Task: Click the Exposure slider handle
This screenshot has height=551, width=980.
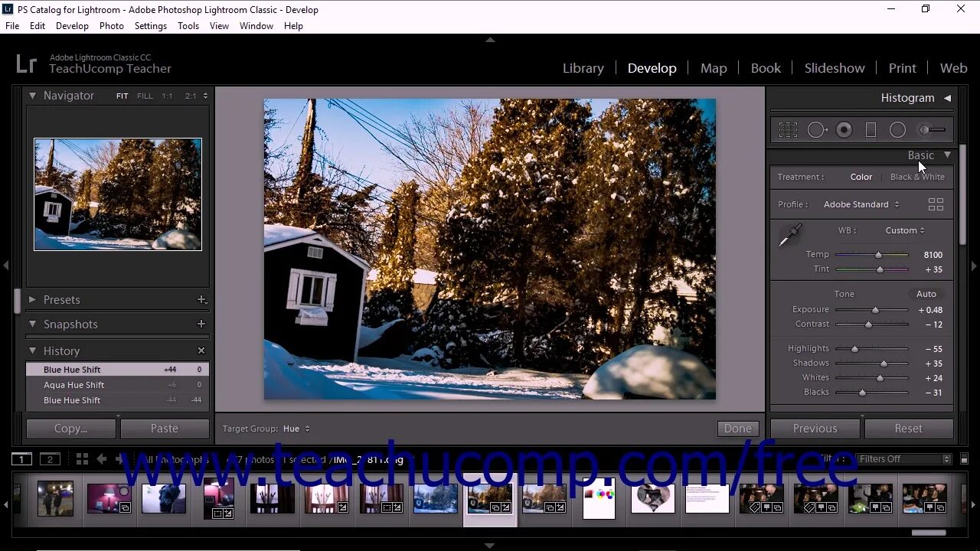Action: [x=875, y=310]
